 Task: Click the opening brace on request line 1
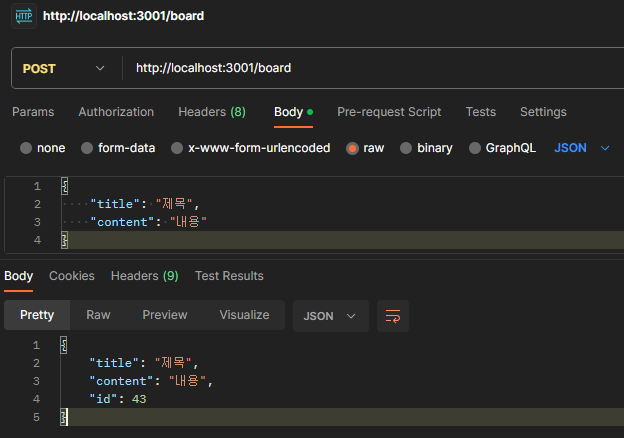coord(65,186)
